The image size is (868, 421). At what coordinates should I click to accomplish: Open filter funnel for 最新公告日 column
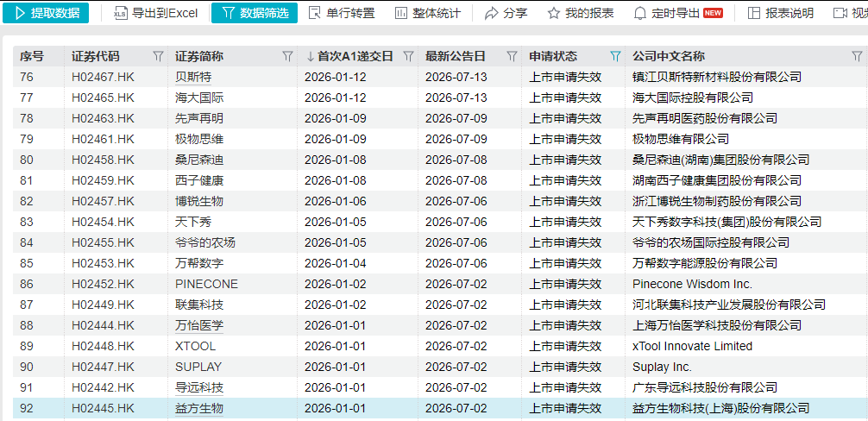click(x=512, y=56)
